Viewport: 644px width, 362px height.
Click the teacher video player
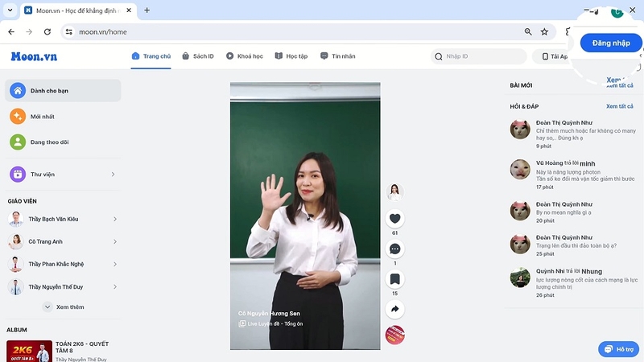click(305, 216)
